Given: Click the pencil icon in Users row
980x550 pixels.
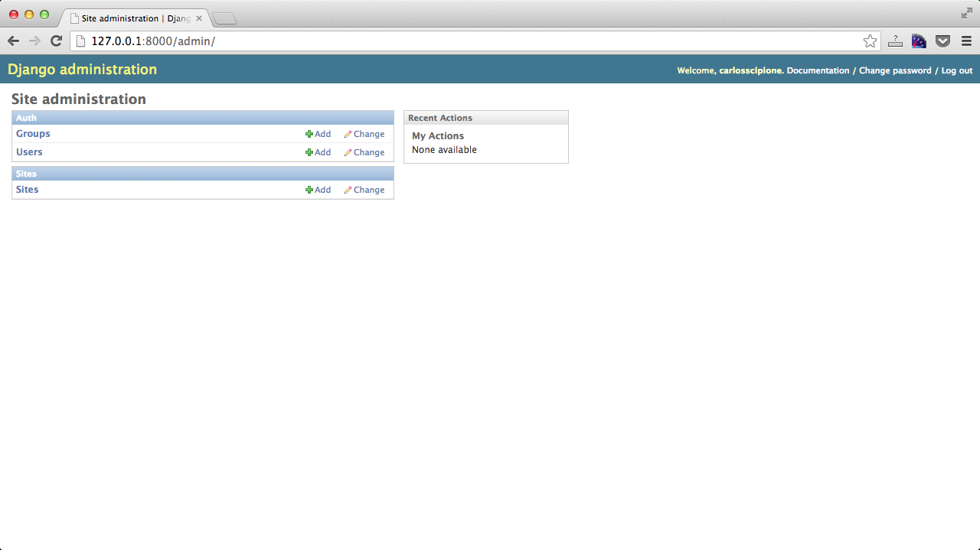Looking at the screenshot, I should tap(348, 152).
